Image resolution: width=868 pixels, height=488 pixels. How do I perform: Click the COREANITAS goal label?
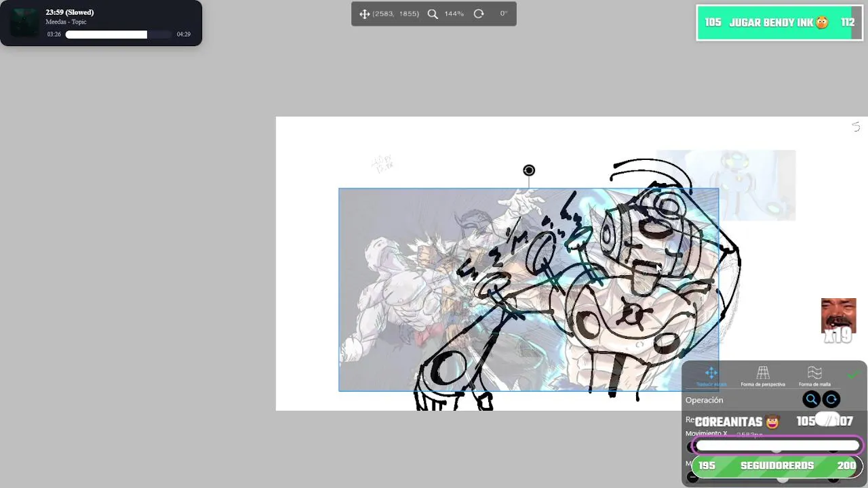(737, 422)
